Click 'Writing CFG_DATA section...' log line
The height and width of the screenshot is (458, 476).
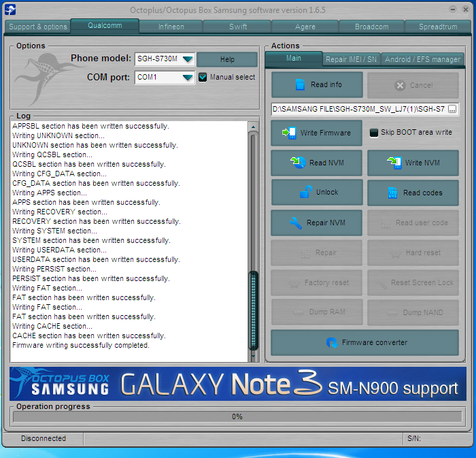59,174
